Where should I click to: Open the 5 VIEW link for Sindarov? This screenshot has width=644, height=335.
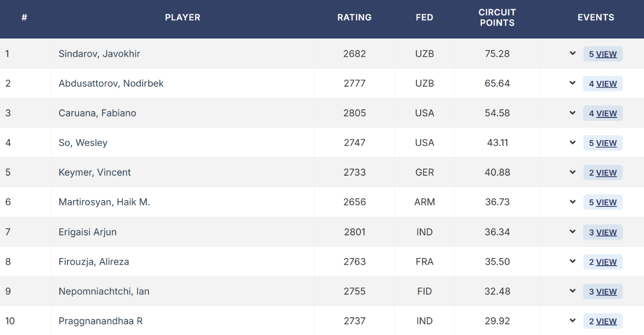pyautogui.click(x=603, y=54)
